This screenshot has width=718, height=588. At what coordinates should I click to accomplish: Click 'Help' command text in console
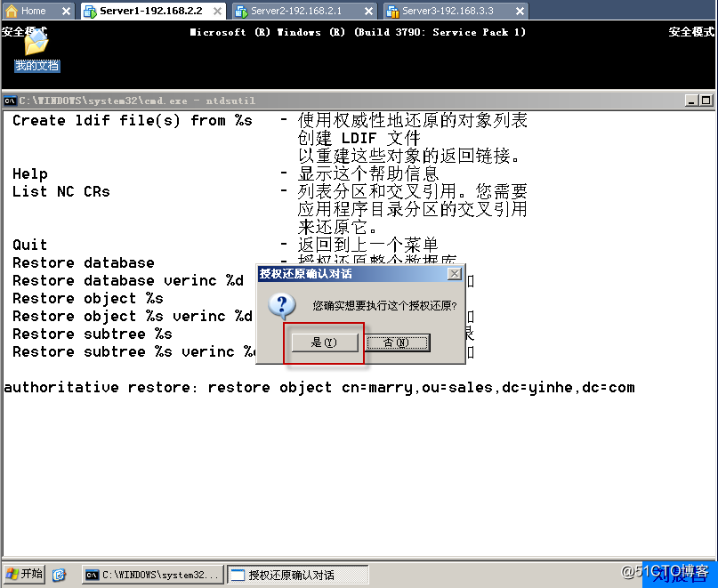(x=29, y=174)
